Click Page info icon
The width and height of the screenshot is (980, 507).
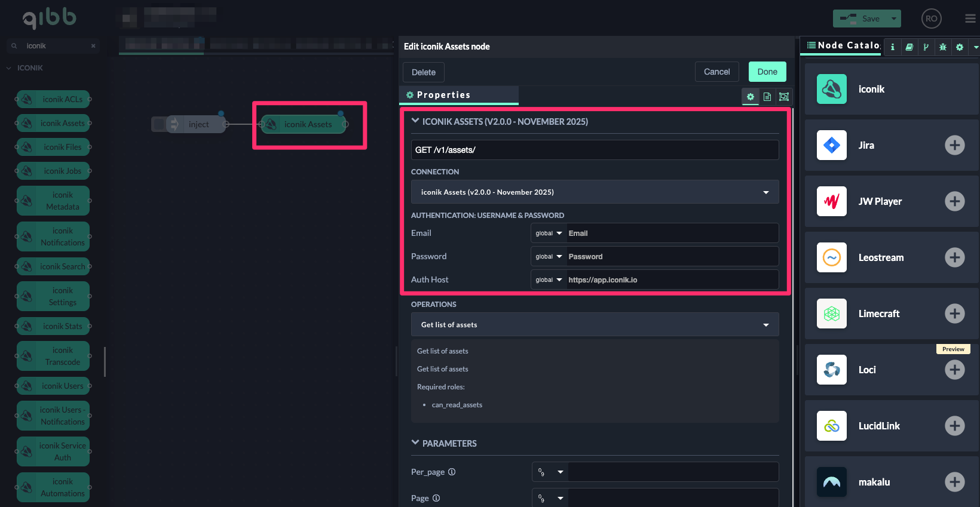point(436,498)
